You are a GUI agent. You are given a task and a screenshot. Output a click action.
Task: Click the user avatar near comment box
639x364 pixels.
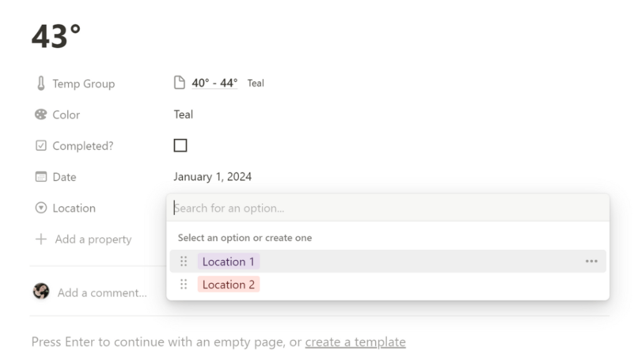point(41,292)
